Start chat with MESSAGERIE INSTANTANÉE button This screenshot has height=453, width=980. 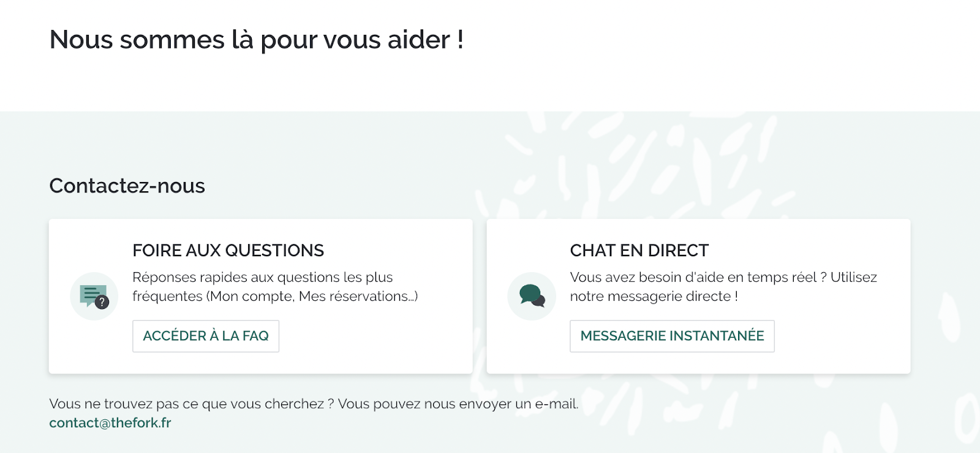[672, 336]
